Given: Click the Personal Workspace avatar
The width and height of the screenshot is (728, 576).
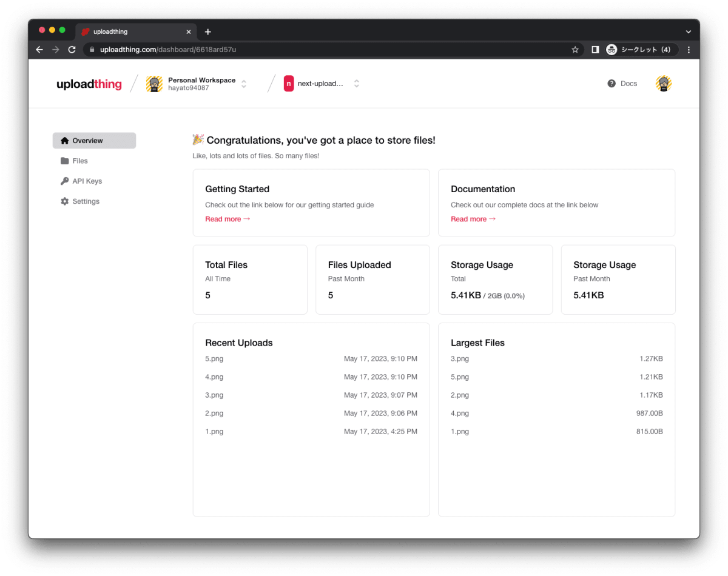Looking at the screenshot, I should point(155,83).
